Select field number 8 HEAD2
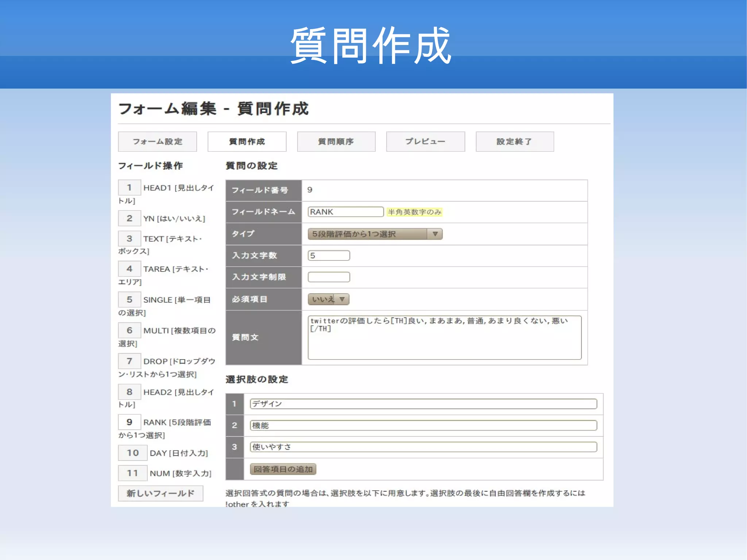Image resolution: width=747 pixels, height=560 pixels. tap(129, 392)
